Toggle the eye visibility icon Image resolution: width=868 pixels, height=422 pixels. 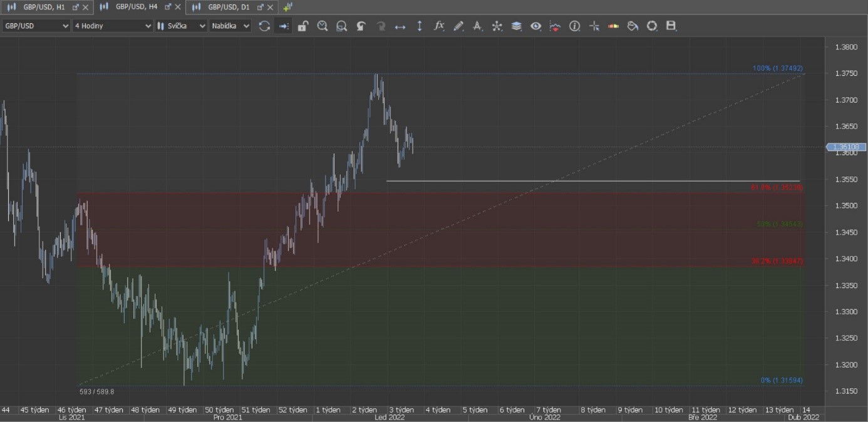click(x=536, y=26)
